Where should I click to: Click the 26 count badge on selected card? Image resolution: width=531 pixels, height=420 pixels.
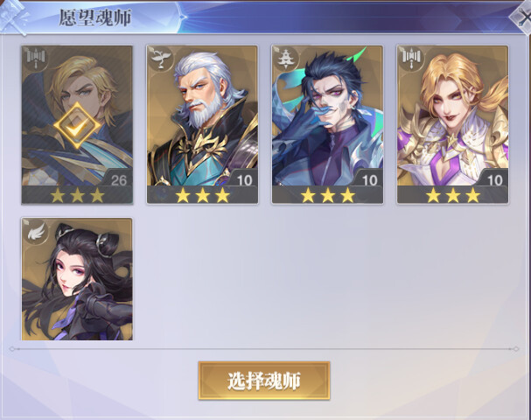tap(118, 180)
